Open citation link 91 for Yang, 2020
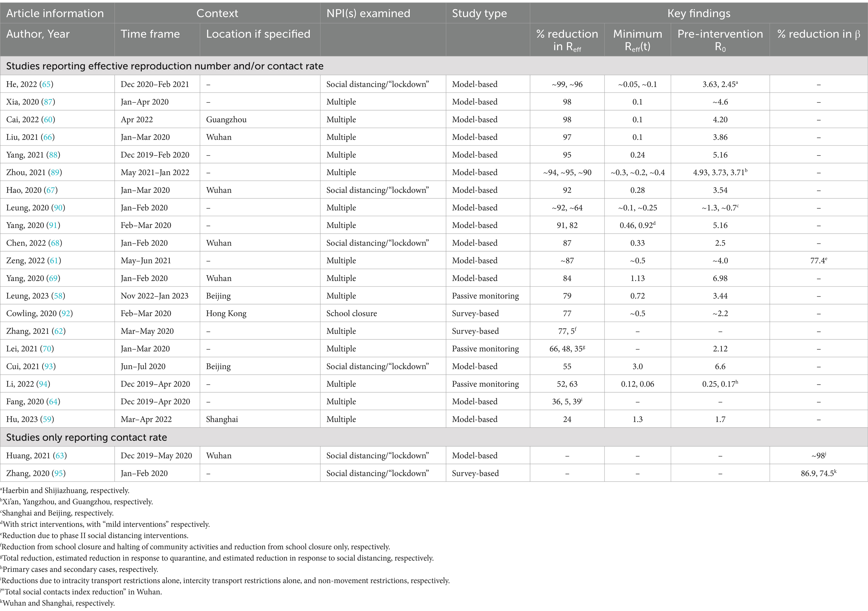This screenshot has width=868, height=611. tap(53, 226)
